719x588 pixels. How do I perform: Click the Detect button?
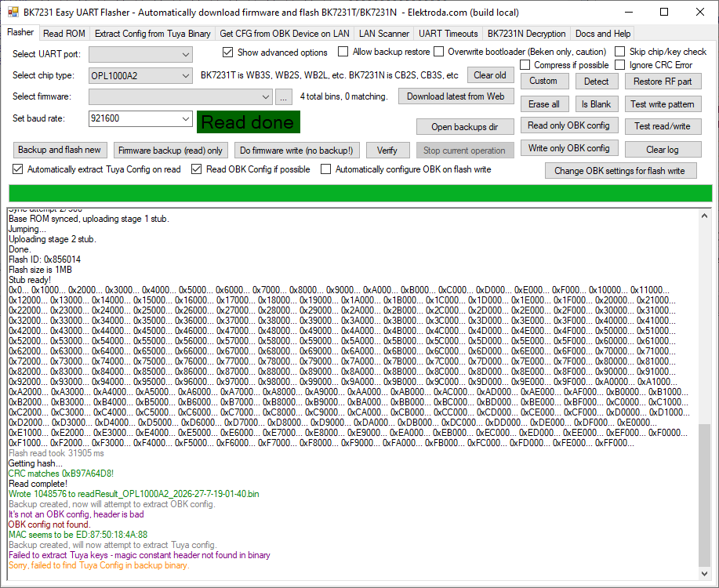[596, 82]
